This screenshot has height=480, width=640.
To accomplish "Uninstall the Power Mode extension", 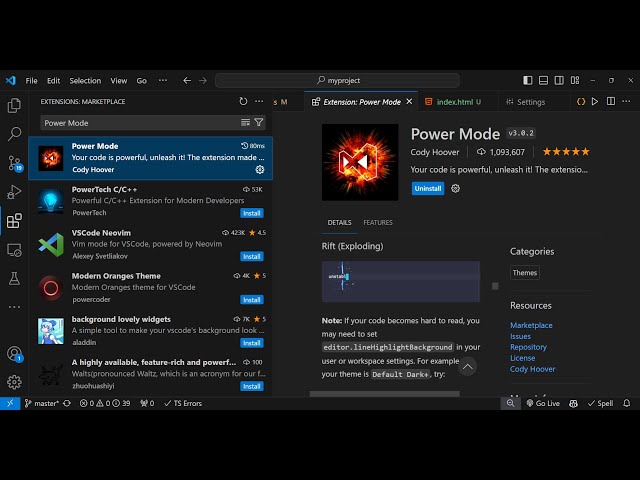I will pos(427,188).
